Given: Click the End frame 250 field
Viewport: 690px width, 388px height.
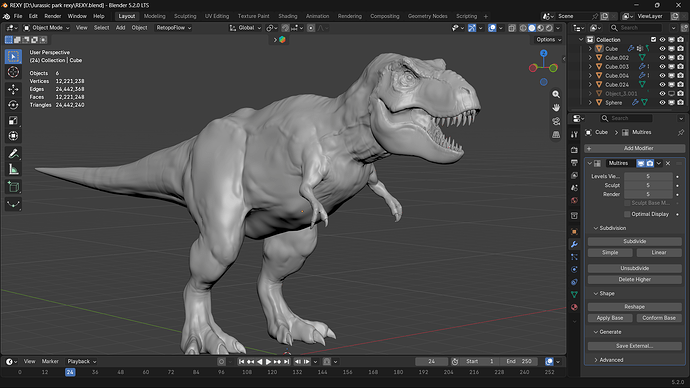Looking at the screenshot, I should (x=519, y=362).
